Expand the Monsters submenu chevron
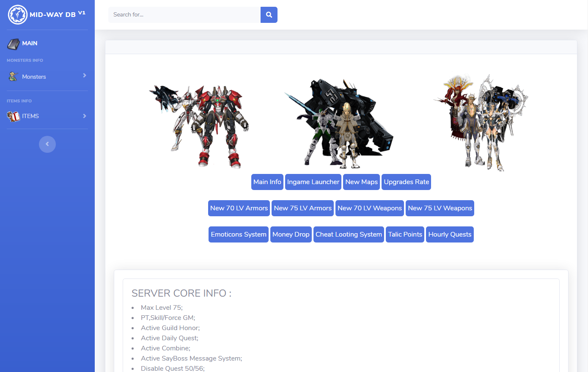 pyautogui.click(x=85, y=75)
